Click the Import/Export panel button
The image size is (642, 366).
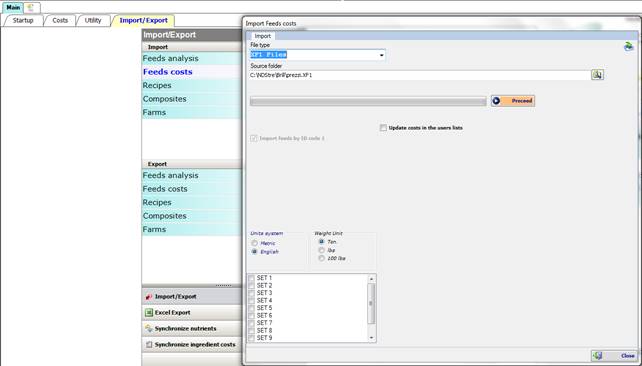tap(192, 296)
